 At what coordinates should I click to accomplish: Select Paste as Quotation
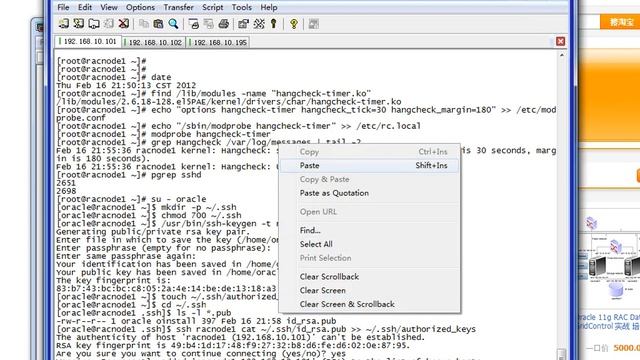click(x=370, y=193)
